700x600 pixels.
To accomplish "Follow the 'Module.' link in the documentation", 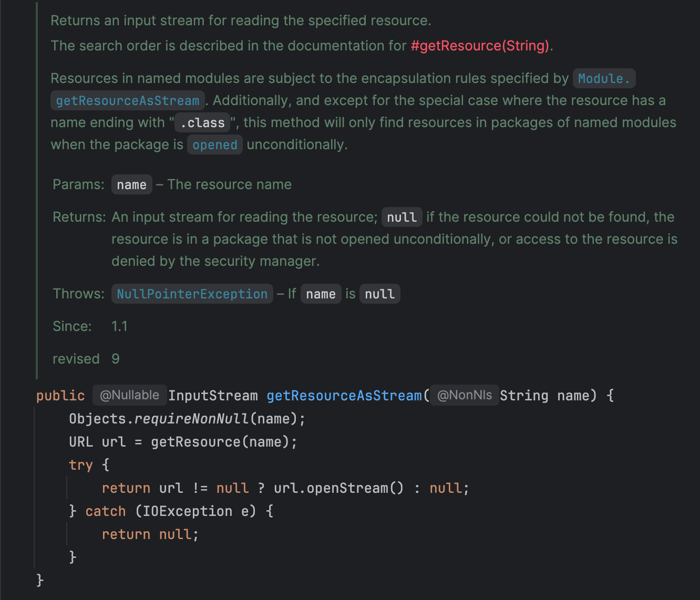I will [x=604, y=78].
